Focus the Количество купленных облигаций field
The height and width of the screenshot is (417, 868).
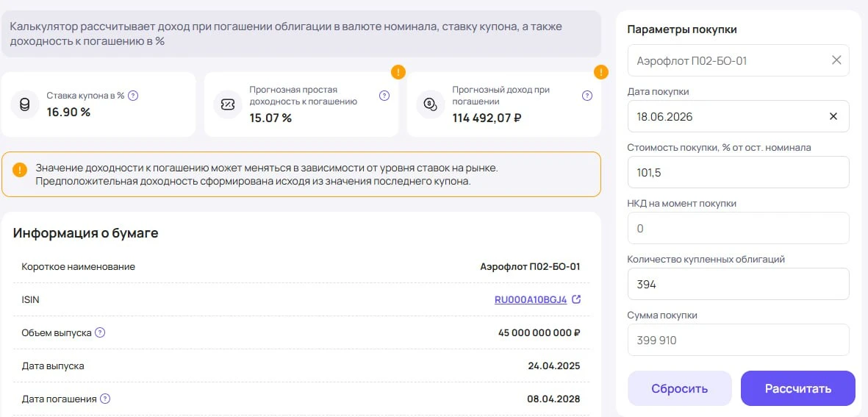coord(739,284)
